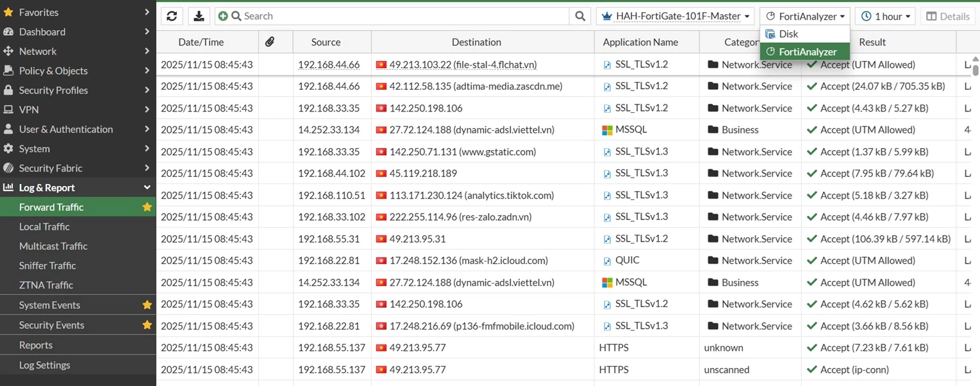Viewport: 980px width, 386px height.
Task: Click the System gear icon
Action: pyautogui.click(x=8, y=149)
